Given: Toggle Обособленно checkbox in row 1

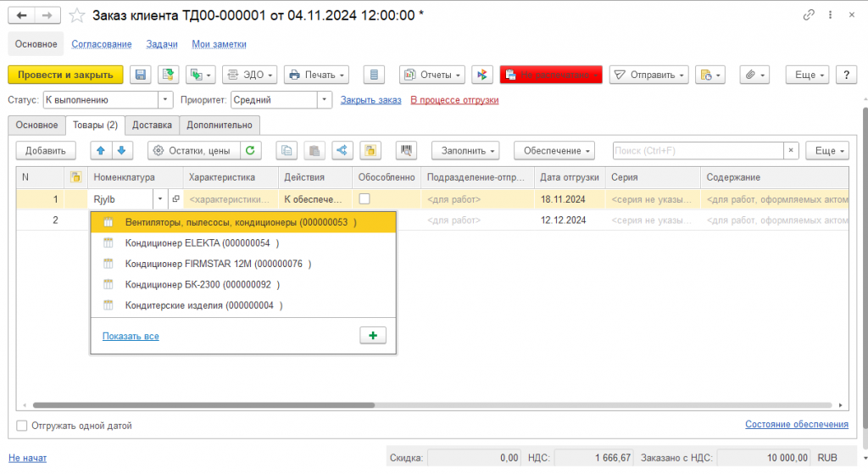Looking at the screenshot, I should tap(364, 198).
